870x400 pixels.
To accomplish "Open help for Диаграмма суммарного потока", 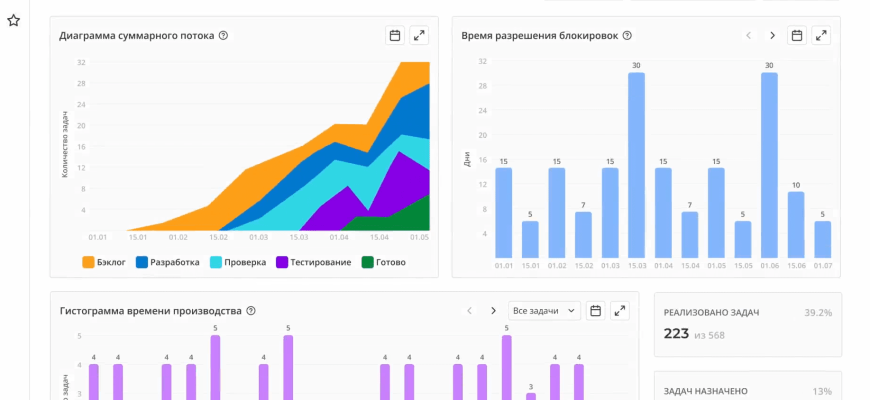I will pos(223,36).
